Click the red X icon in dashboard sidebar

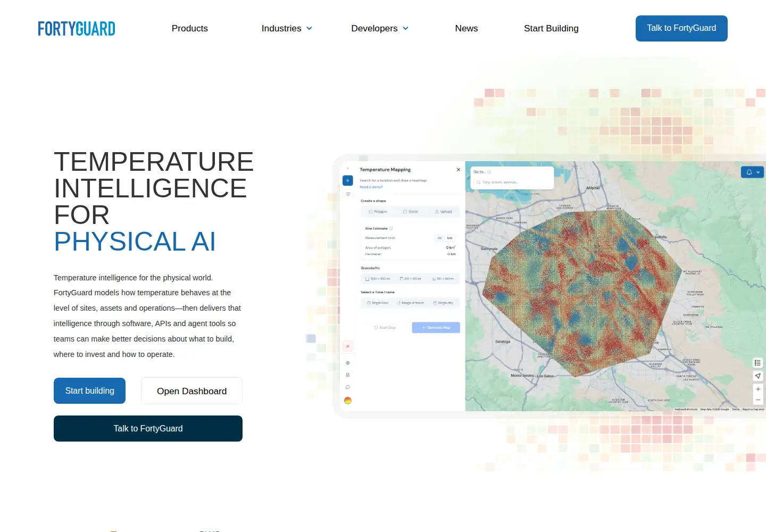pyautogui.click(x=348, y=346)
